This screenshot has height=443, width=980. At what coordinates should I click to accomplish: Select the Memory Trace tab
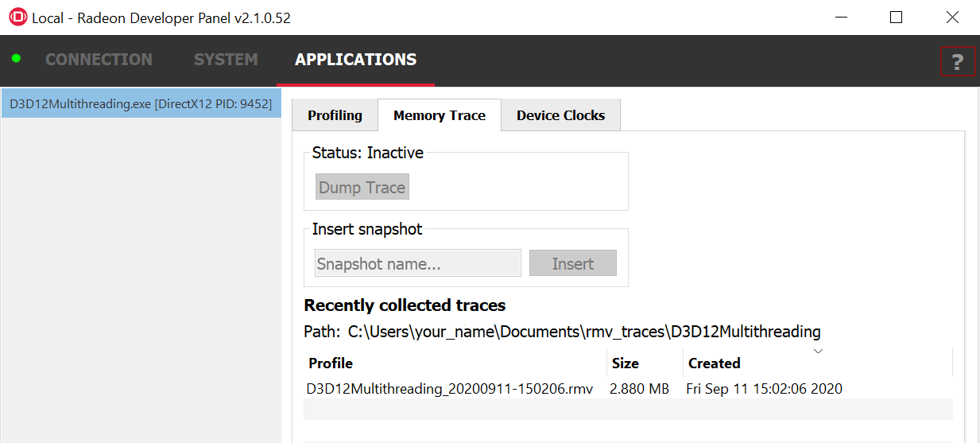439,115
